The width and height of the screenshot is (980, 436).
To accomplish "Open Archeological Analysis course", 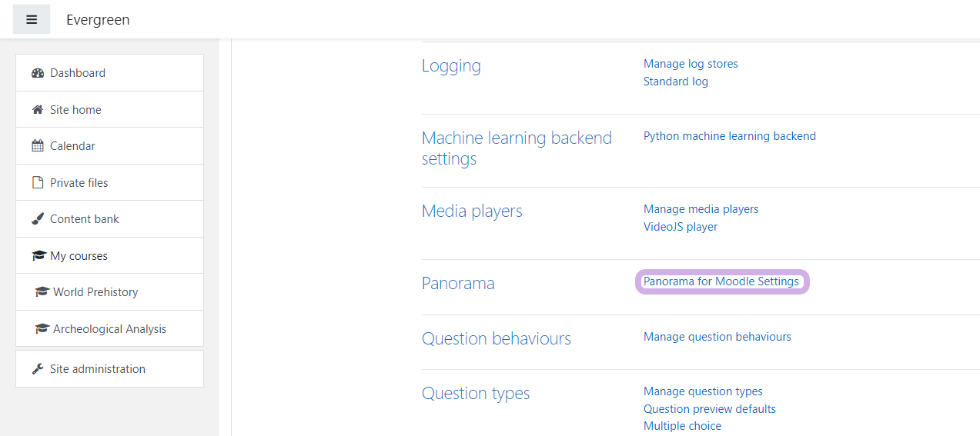I will tap(109, 329).
